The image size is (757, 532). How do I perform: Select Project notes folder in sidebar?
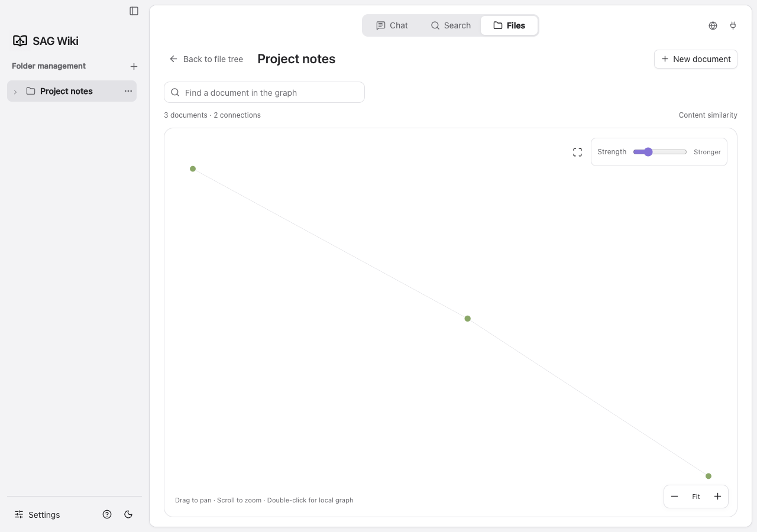[x=72, y=91]
